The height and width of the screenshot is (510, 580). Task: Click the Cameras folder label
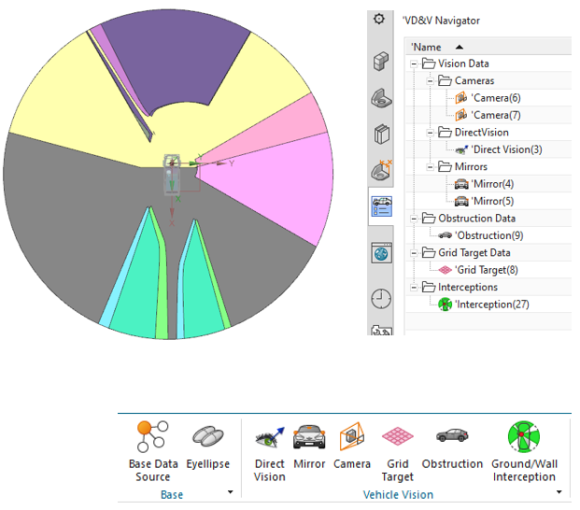[x=474, y=81]
